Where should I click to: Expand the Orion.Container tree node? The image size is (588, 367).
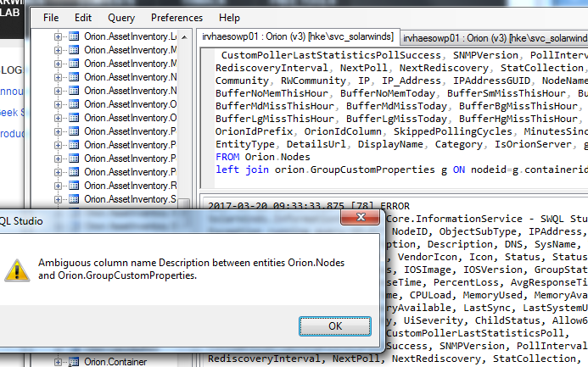click(58, 362)
